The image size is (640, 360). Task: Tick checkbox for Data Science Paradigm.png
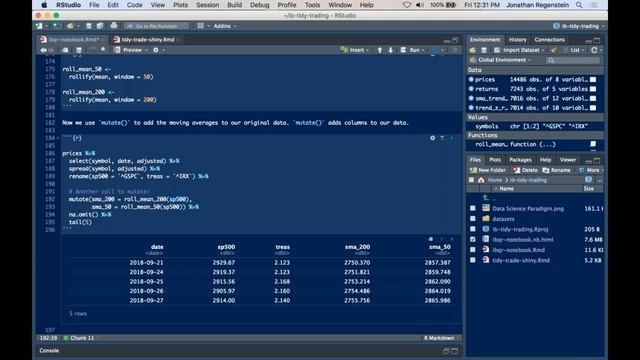(473, 208)
